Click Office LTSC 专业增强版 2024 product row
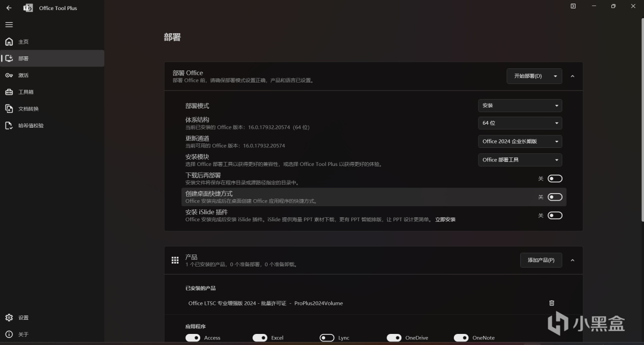Viewport: 644px width, 345px height. (373, 303)
